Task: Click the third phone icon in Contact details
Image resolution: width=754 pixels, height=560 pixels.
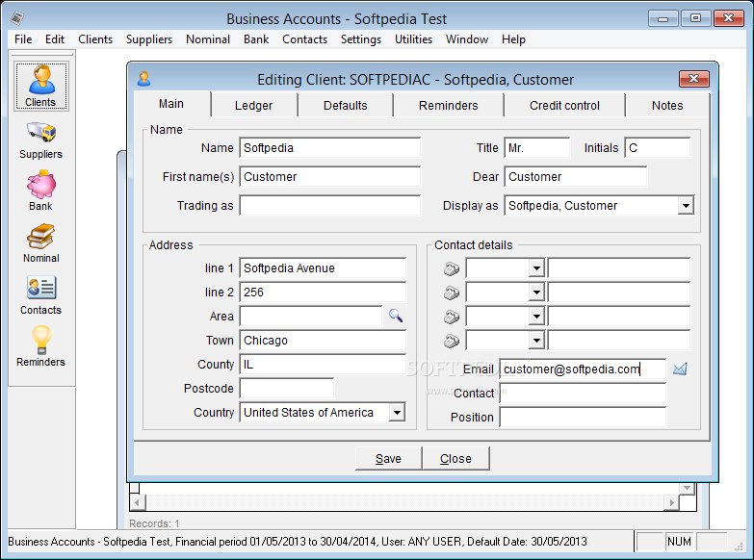Action: pyautogui.click(x=451, y=317)
